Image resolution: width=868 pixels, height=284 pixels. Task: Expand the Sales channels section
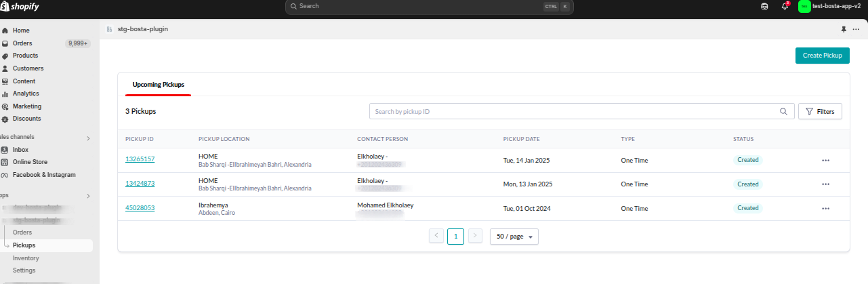point(88,138)
